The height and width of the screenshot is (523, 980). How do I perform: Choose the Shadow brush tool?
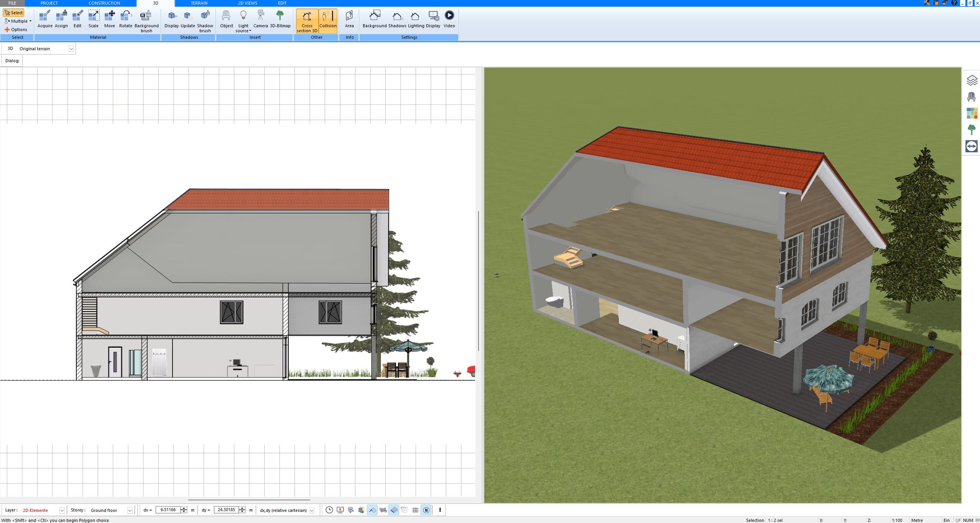click(x=205, y=21)
